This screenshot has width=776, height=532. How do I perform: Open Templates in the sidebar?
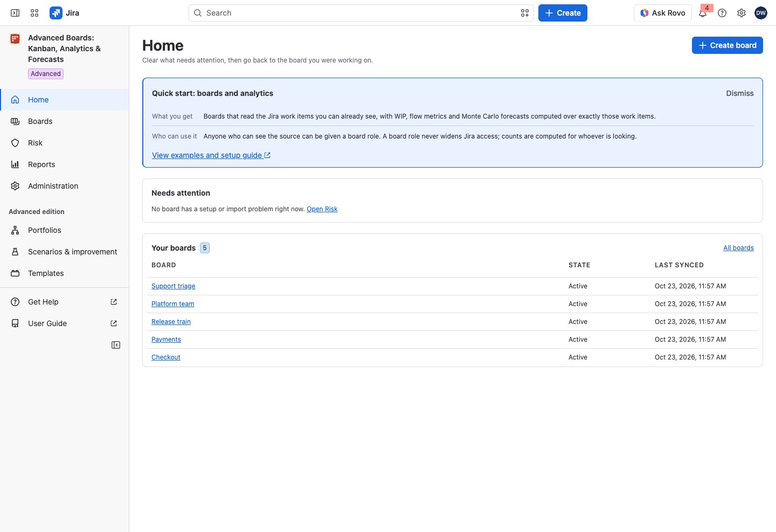65,273
